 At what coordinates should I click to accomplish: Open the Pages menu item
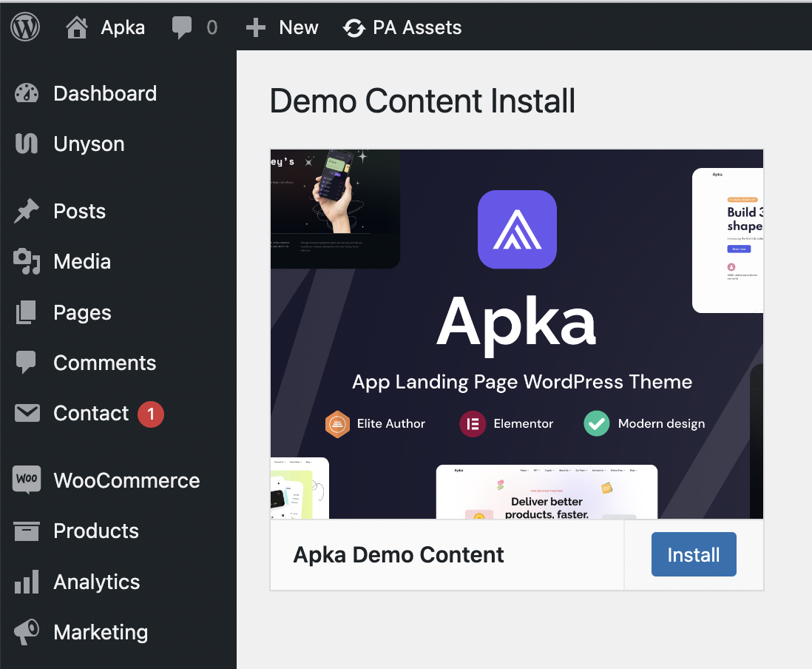pos(82,313)
